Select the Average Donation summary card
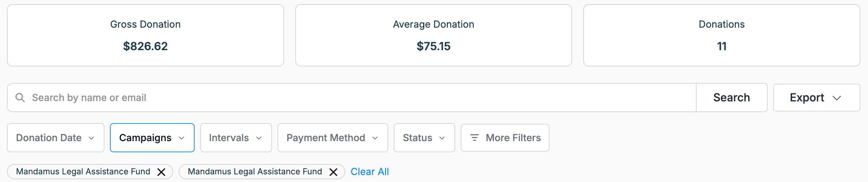Screen dimensions: 868x182 click(x=434, y=35)
